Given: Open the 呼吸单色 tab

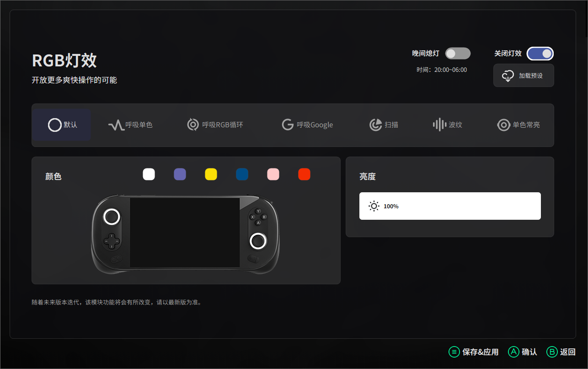Looking at the screenshot, I should point(130,125).
